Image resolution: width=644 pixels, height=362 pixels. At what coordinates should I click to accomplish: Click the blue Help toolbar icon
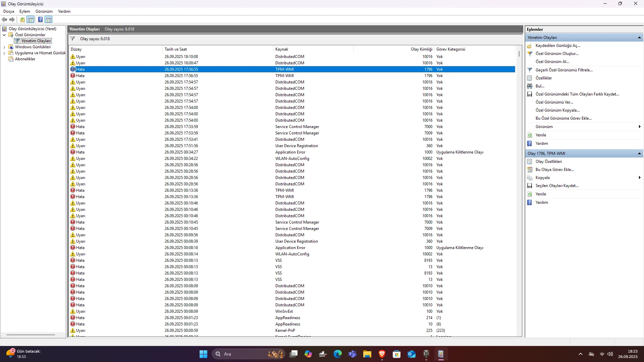(x=40, y=19)
